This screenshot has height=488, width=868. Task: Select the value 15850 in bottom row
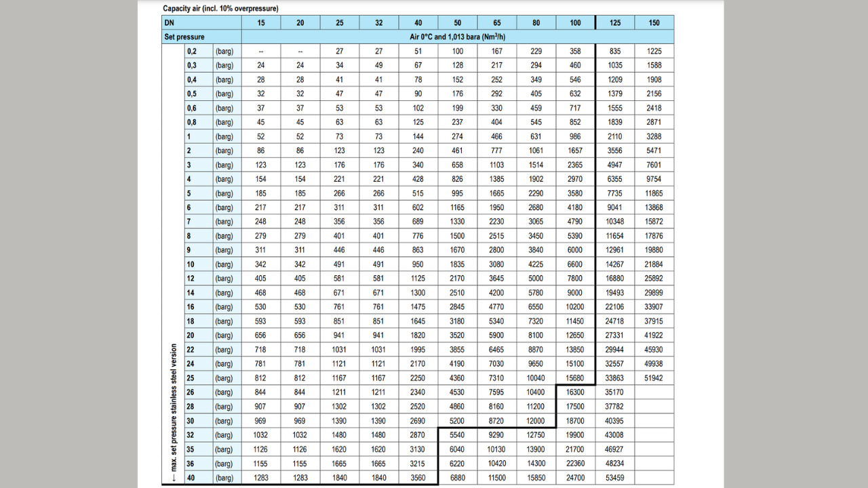click(536, 478)
